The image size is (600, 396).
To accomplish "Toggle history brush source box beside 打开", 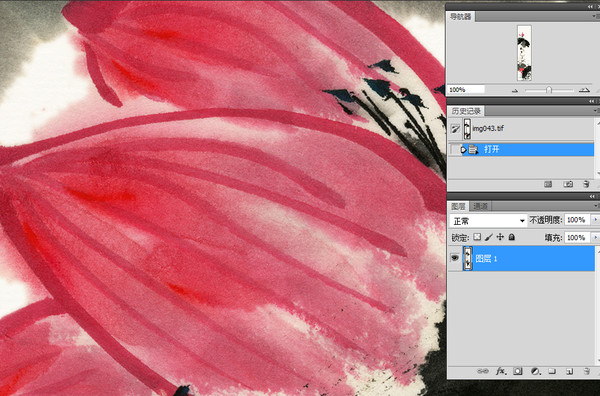I will point(454,150).
